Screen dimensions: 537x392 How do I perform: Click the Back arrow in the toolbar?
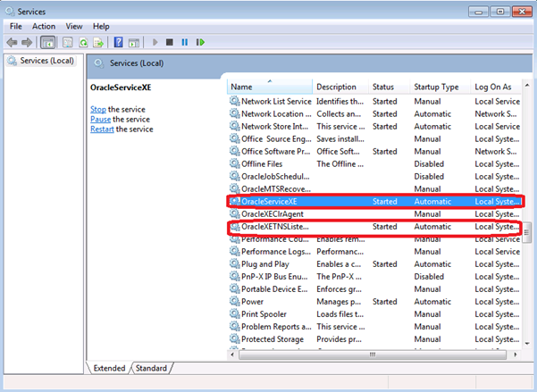point(12,43)
